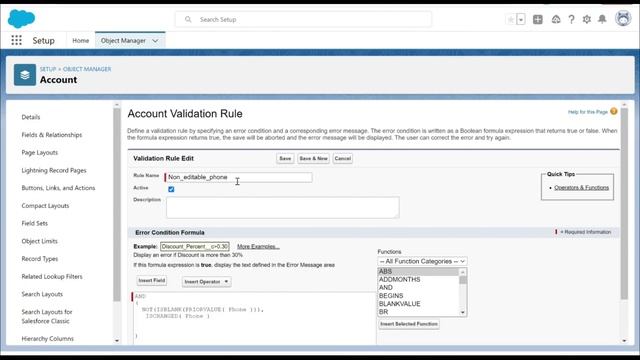Open Search Layouts for Salesforce Classic
This screenshot has height=360, width=640.
47,316
